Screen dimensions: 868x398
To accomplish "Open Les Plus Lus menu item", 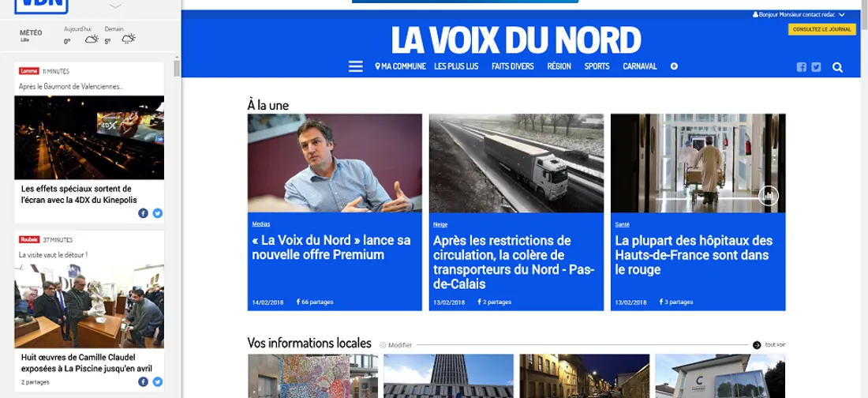I will [x=456, y=66].
